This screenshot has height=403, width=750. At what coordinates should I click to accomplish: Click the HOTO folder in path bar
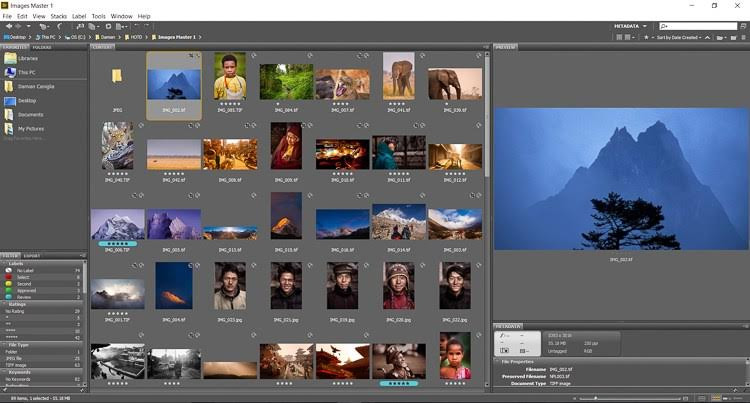click(x=133, y=37)
